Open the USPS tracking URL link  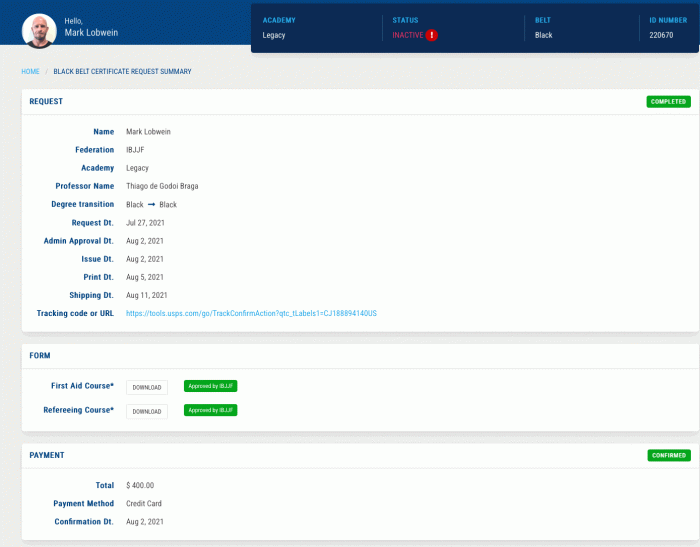tap(251, 313)
